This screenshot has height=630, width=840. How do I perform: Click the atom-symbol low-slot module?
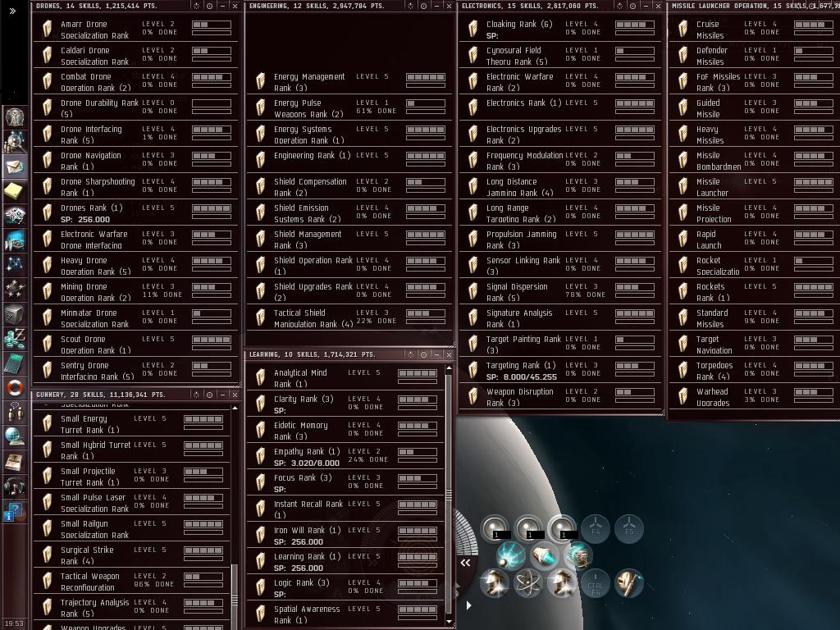point(528,583)
